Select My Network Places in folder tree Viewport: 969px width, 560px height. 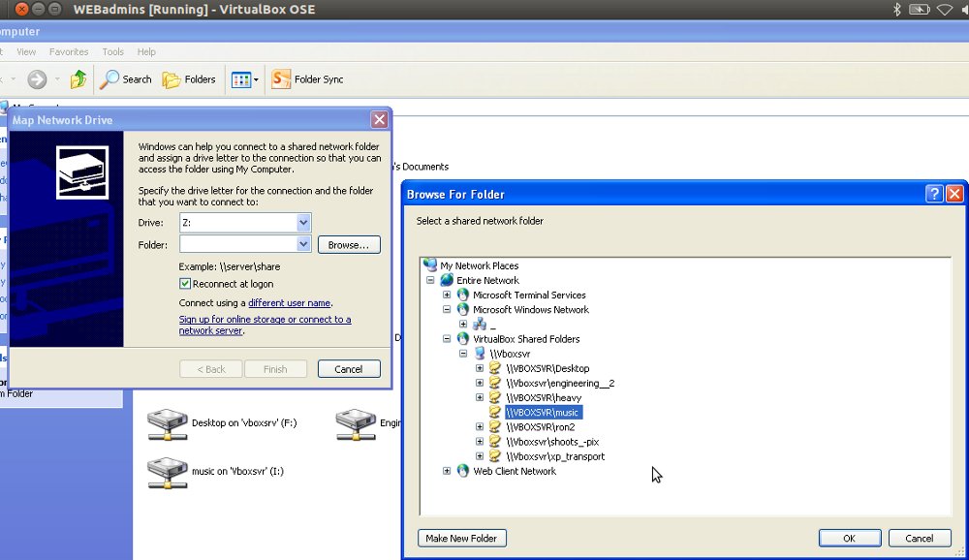(479, 265)
